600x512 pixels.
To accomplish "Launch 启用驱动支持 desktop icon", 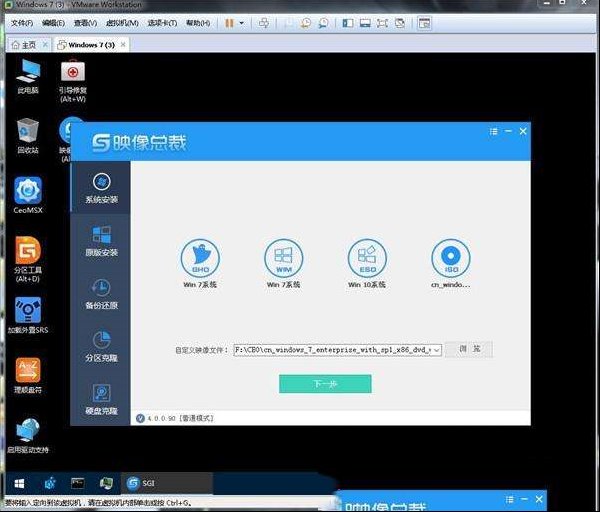I will tap(28, 435).
